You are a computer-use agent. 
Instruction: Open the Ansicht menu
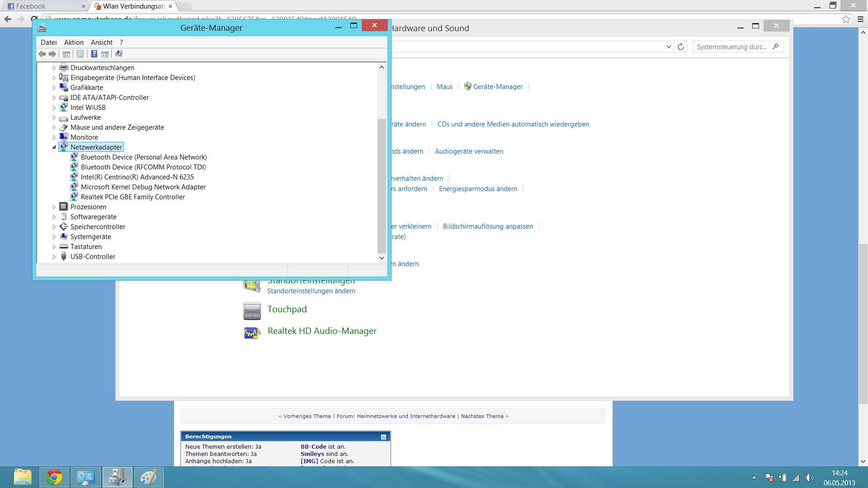[102, 42]
